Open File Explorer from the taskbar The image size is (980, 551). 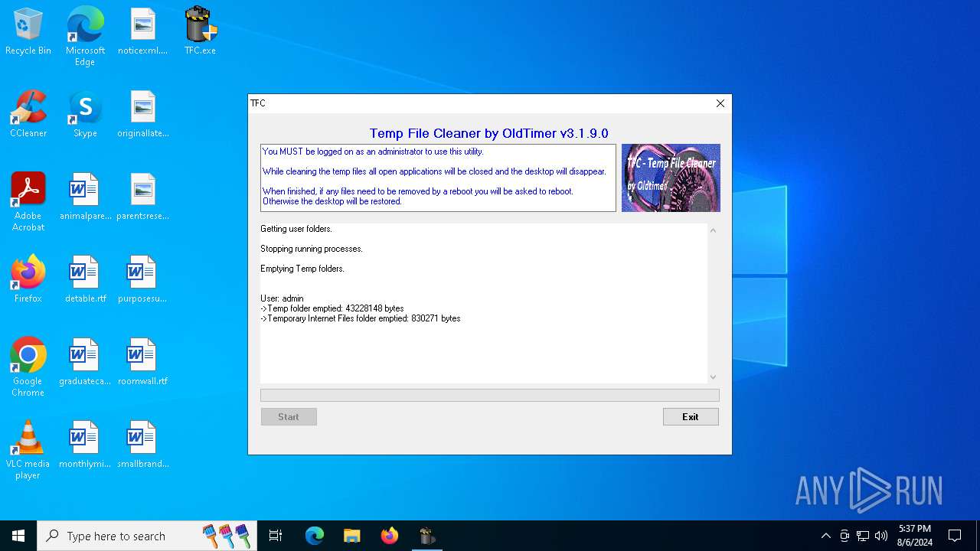point(351,536)
